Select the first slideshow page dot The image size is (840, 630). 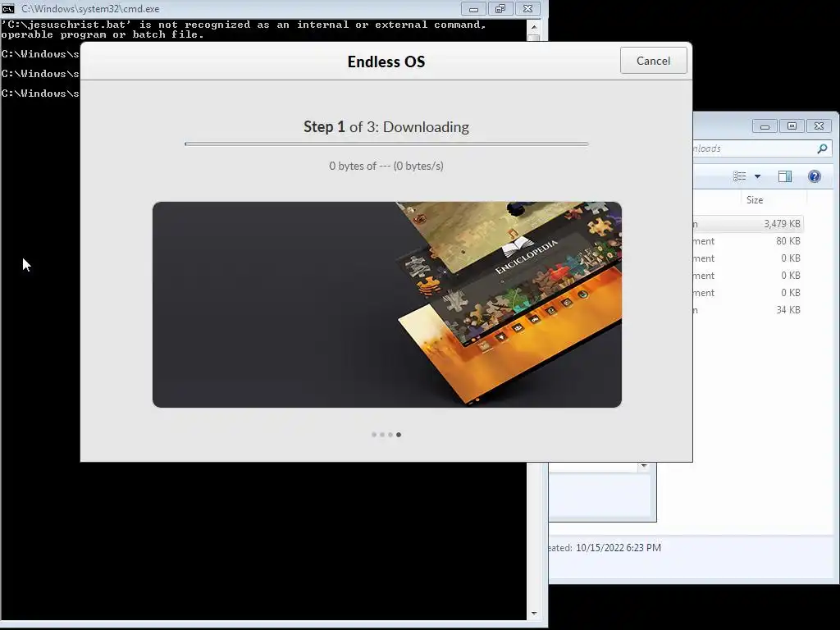[x=374, y=435]
